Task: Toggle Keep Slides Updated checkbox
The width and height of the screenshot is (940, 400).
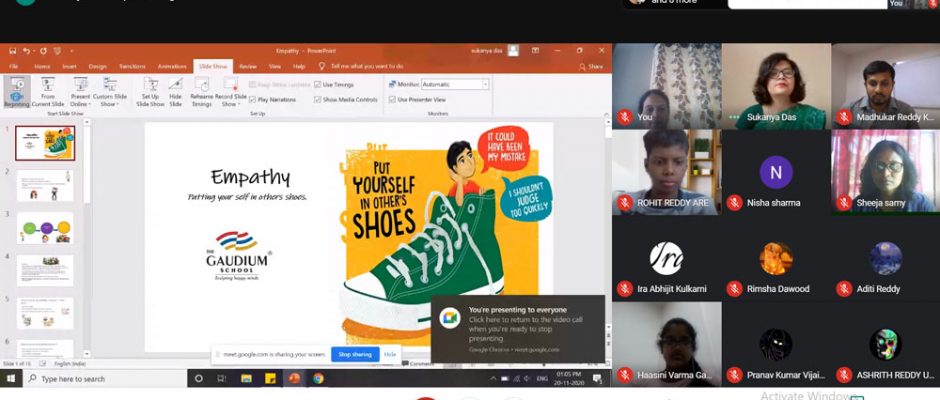Action: [x=253, y=85]
